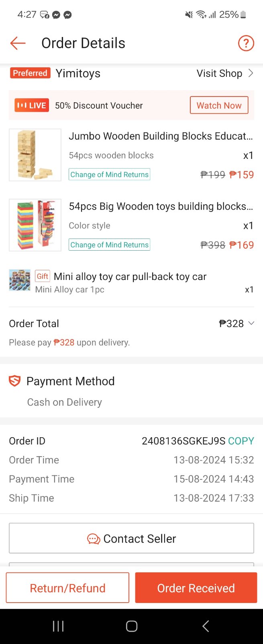This screenshot has width=263, height=644.
Task: Tap the back arrow icon
Action: point(18,43)
